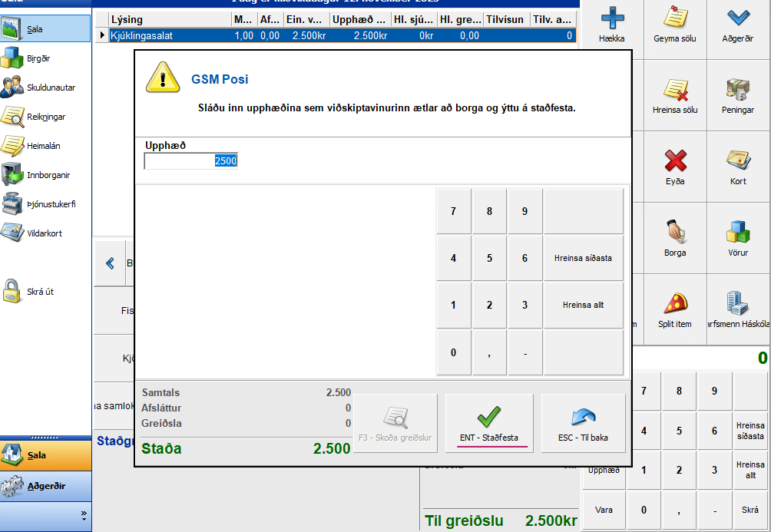
Task: Expand the Aðgerðir chevron at top right
Action: click(737, 18)
